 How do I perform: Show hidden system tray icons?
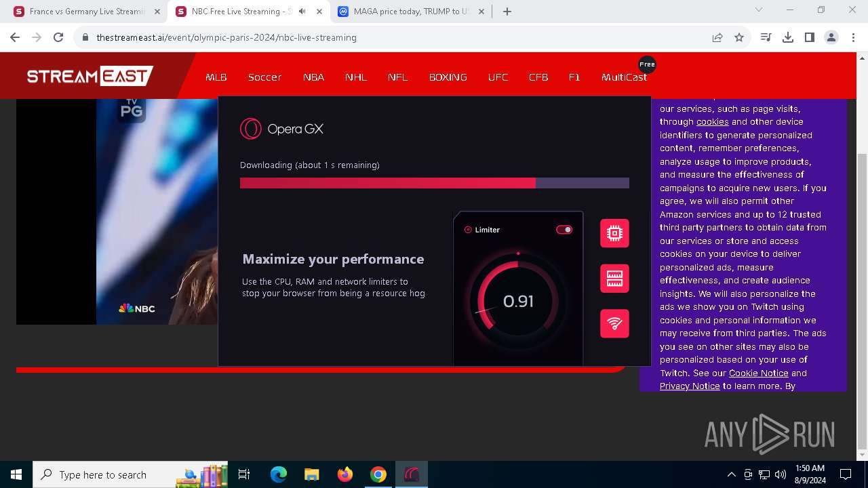pyautogui.click(x=731, y=474)
